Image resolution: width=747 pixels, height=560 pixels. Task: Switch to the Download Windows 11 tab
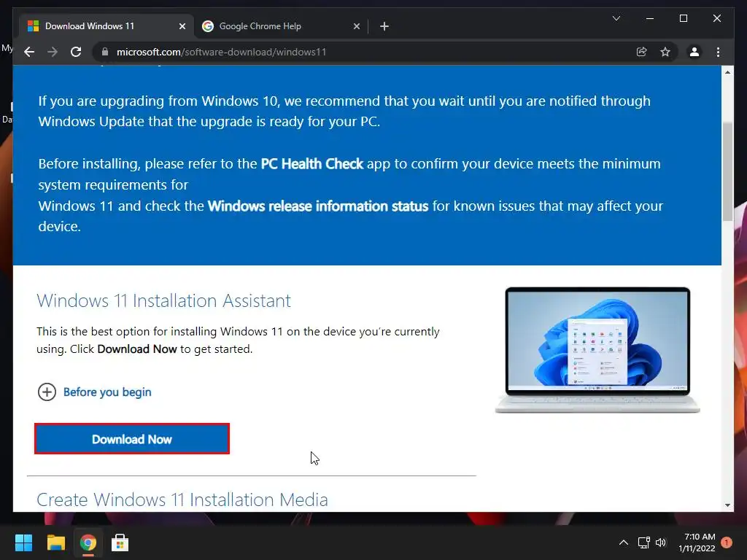pyautogui.click(x=107, y=26)
